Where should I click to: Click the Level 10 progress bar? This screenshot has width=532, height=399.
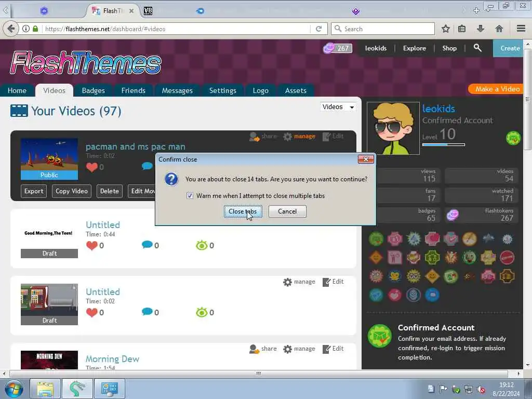click(444, 145)
